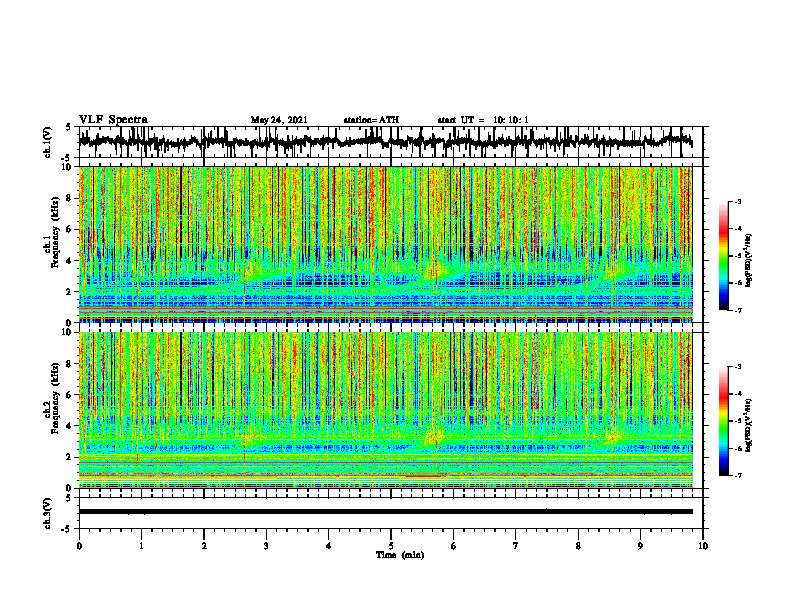Click time axis tick label "8"
The height and width of the screenshot is (612, 792).
(x=578, y=546)
